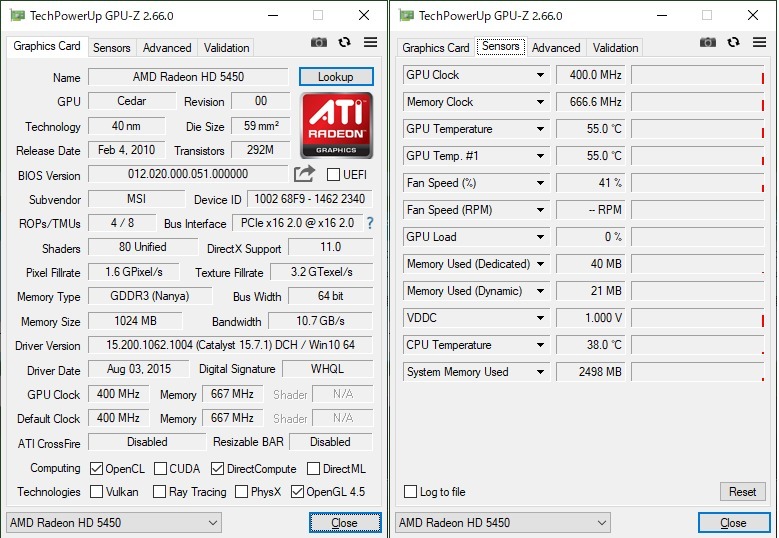Click the GPU name field AMD Radeon HD 5450

point(188,77)
